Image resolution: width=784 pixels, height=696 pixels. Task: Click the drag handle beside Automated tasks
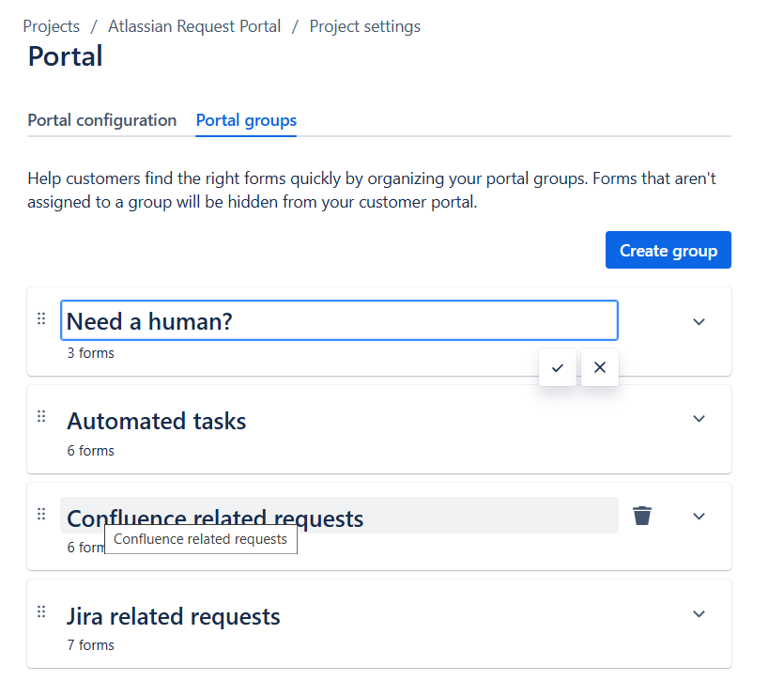(41, 416)
